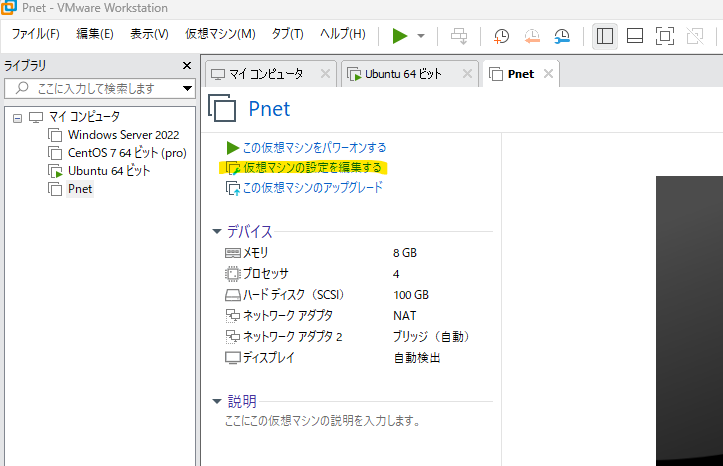Click the Pnet VM preview thumbnail
The width and height of the screenshot is (723, 466).
point(689,321)
